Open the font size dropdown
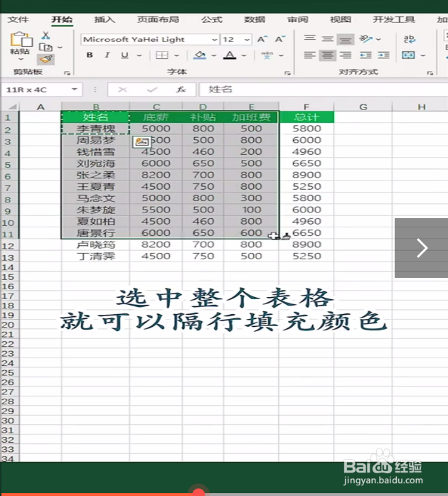The height and width of the screenshot is (496, 448). coord(247,40)
